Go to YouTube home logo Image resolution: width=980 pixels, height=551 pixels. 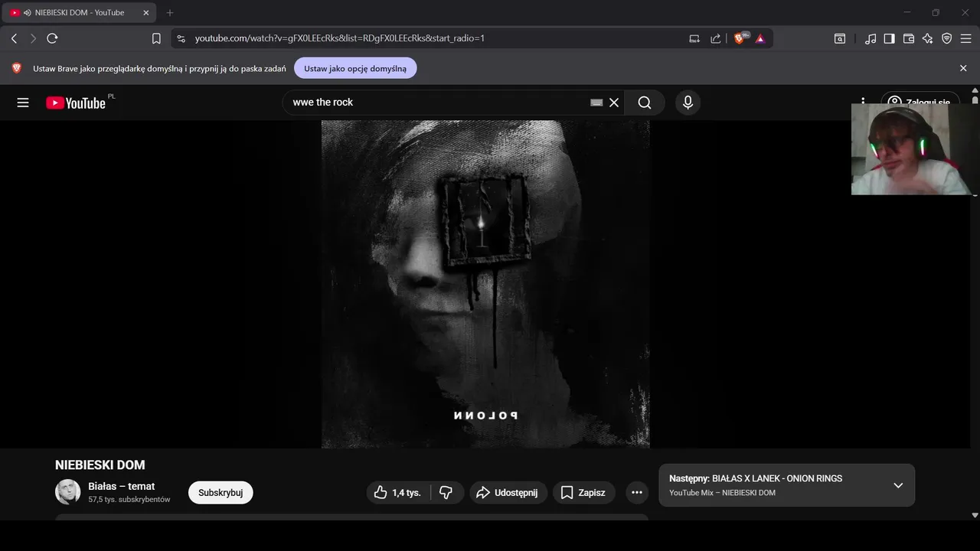(76, 103)
